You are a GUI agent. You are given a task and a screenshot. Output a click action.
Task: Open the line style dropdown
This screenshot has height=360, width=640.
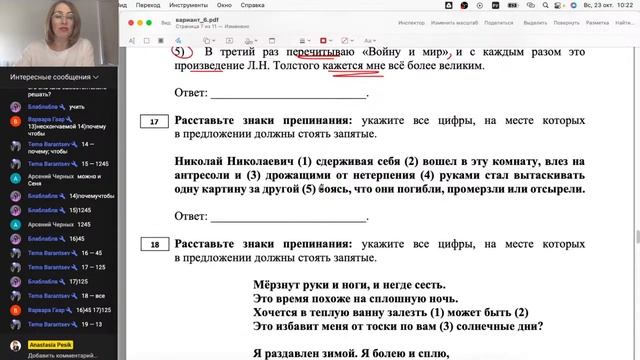coord(305,41)
